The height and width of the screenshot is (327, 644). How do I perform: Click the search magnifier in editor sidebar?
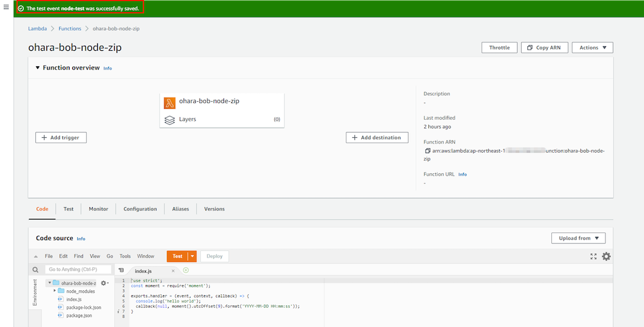(35, 270)
